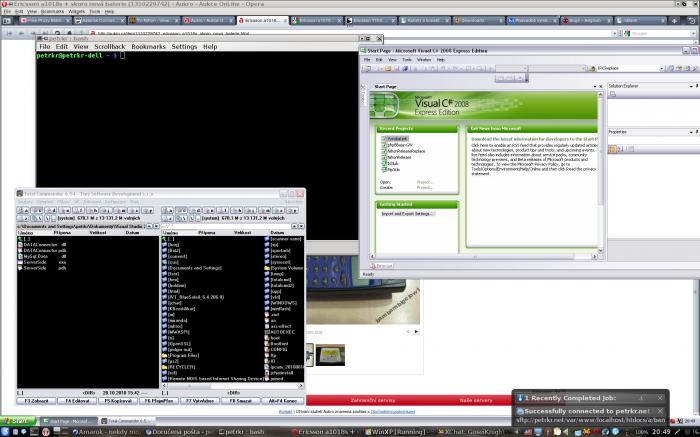Open Window menu in Visual C# window

click(424, 59)
